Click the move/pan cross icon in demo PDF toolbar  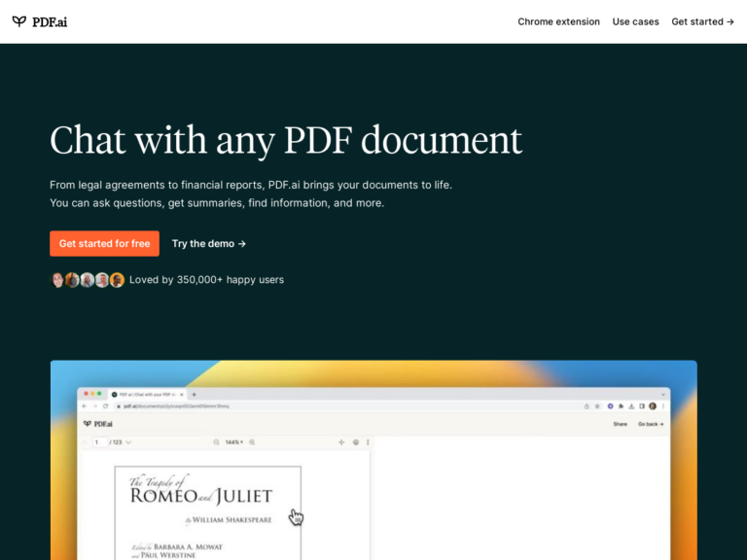pos(341,442)
